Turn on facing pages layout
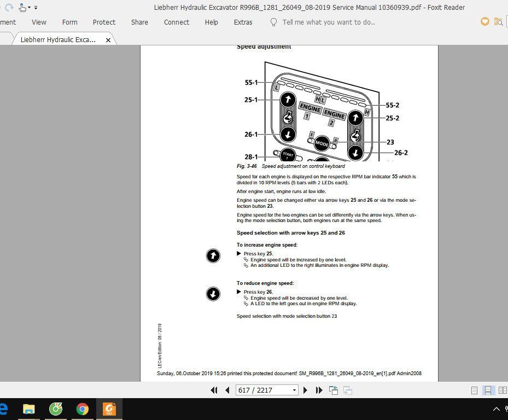 point(502,390)
